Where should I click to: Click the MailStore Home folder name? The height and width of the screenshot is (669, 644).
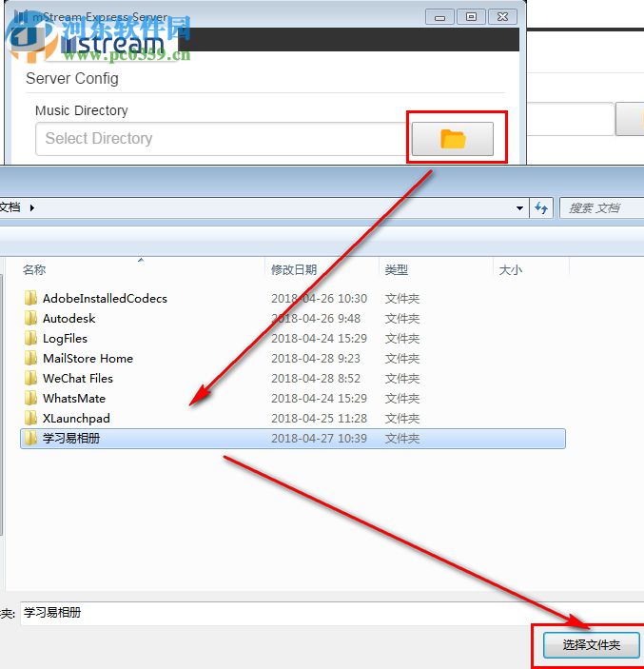(88, 359)
